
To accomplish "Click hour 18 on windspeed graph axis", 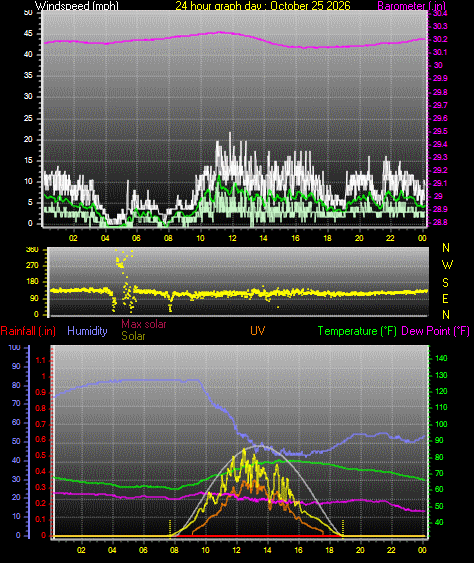I will (327, 238).
